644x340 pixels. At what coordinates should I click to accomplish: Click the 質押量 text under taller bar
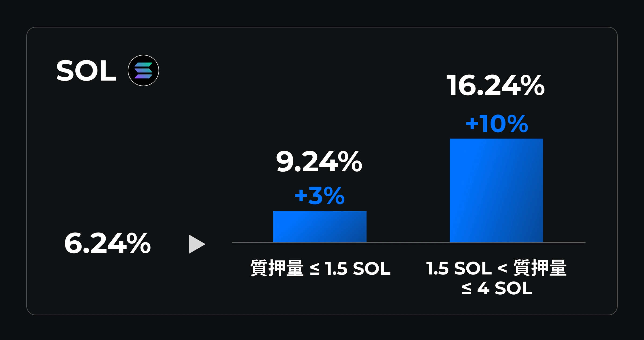[x=540, y=268]
